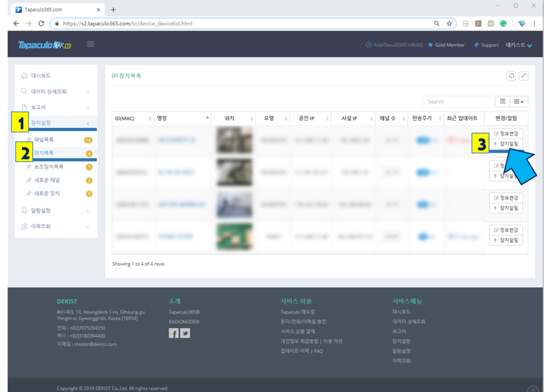This screenshot has width=544, height=392.
Task: Open the green circuit board thumbnail in last row
Action: (x=234, y=237)
